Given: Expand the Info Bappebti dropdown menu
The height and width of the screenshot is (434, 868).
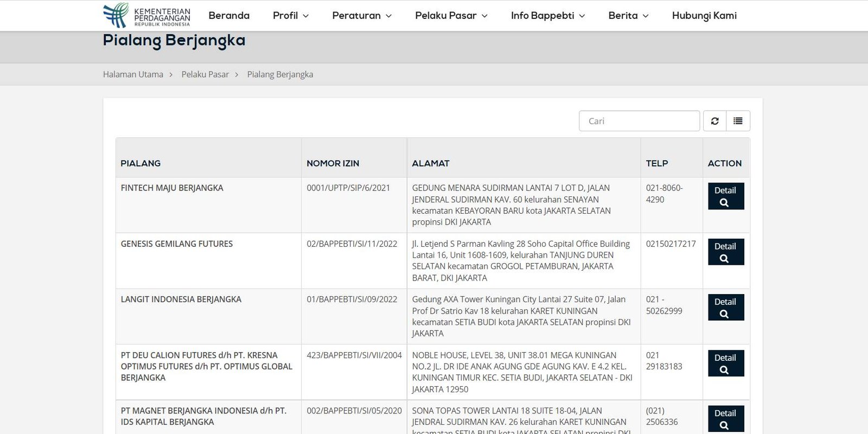Looking at the screenshot, I should [x=548, y=15].
